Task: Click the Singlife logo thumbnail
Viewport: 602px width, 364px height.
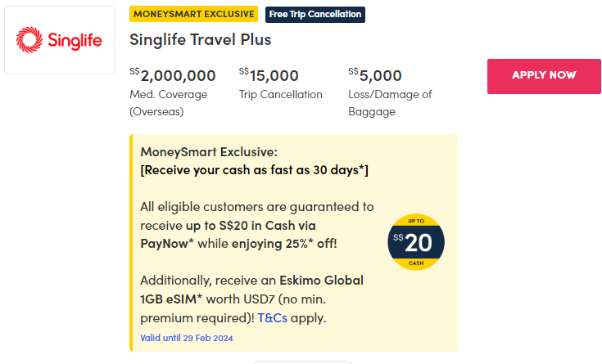Action: click(x=60, y=39)
